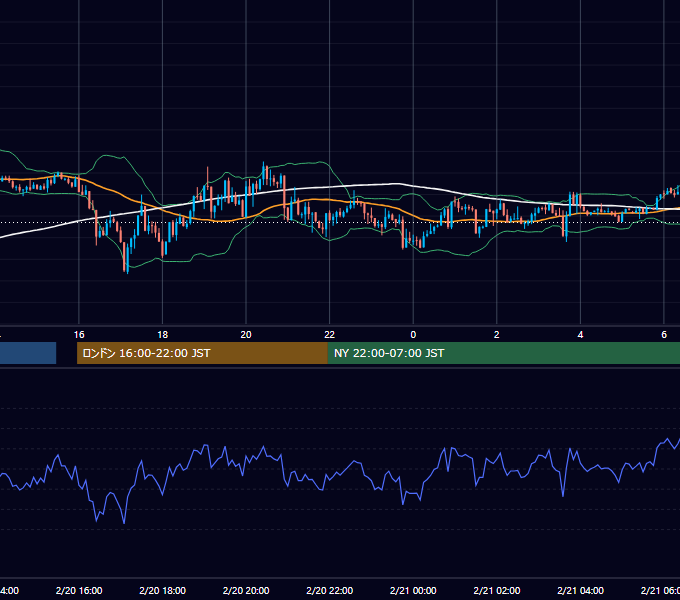Click the 2/20 22:00 date label
The height and width of the screenshot is (600, 680).
point(330,591)
